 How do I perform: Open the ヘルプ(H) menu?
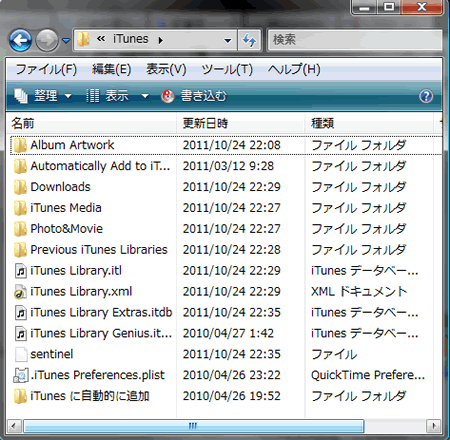tap(294, 69)
